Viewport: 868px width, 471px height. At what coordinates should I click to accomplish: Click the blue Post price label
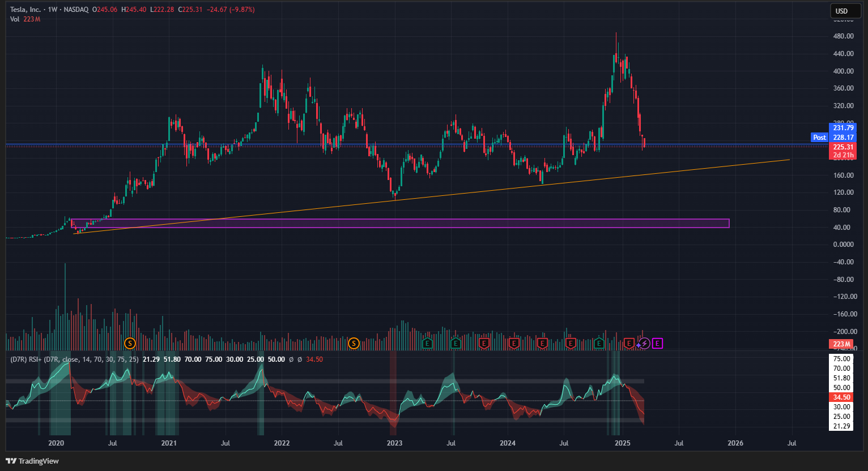[x=819, y=138]
